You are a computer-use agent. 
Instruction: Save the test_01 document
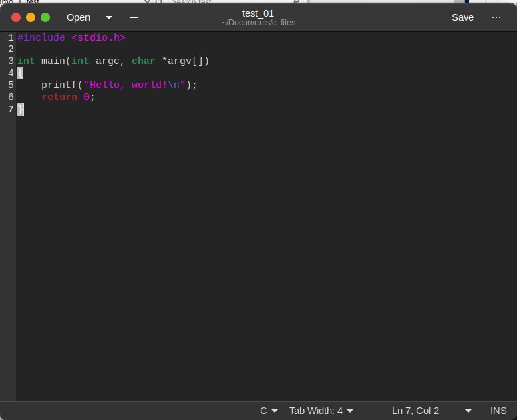tap(462, 17)
